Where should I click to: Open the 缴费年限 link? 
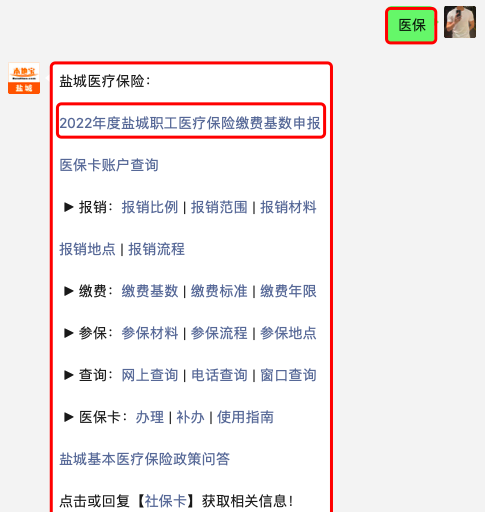[x=288, y=291]
